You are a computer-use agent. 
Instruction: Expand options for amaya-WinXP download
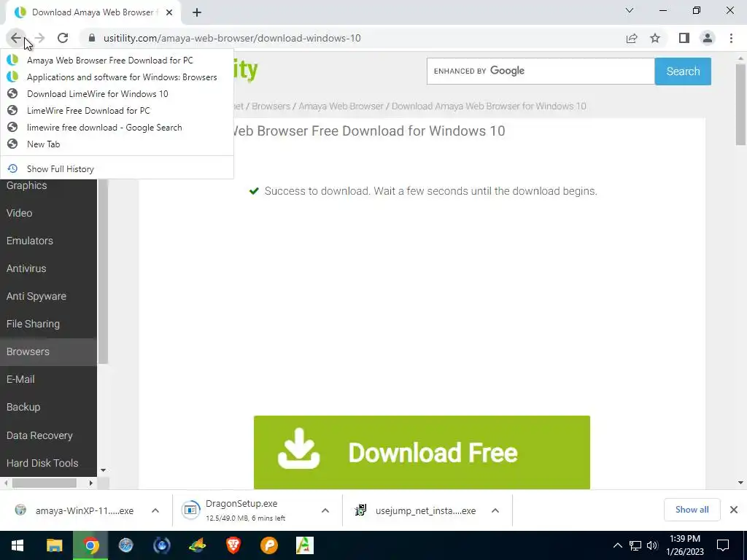155,510
